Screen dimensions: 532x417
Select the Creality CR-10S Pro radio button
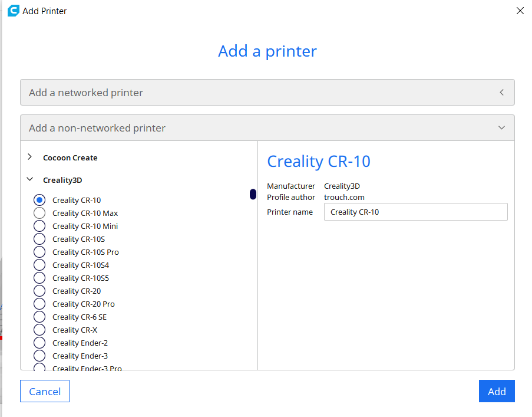pyautogui.click(x=39, y=252)
